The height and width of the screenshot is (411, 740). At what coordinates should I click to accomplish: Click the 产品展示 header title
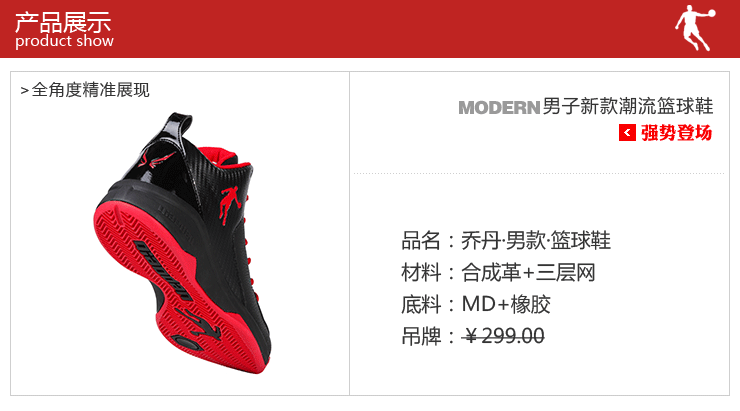click(x=63, y=22)
